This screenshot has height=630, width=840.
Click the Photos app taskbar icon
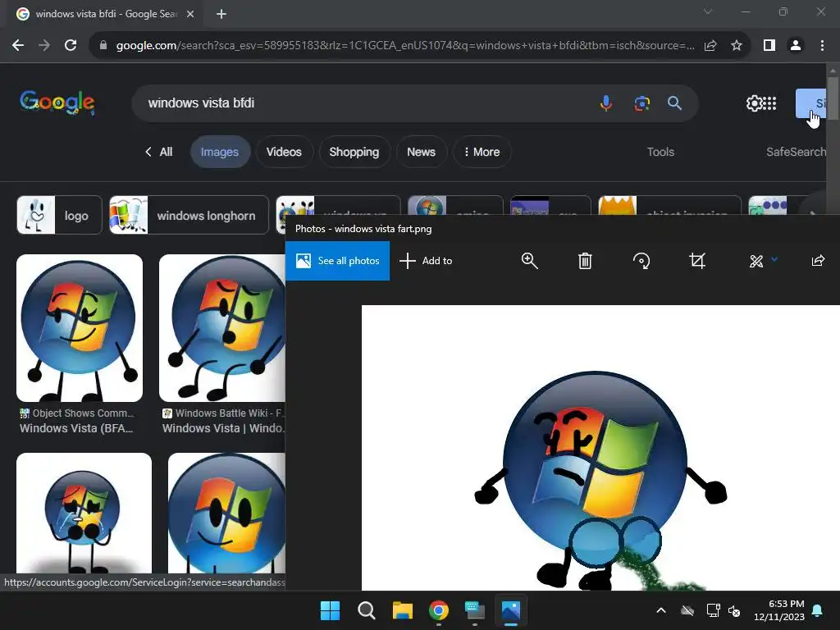(511, 610)
